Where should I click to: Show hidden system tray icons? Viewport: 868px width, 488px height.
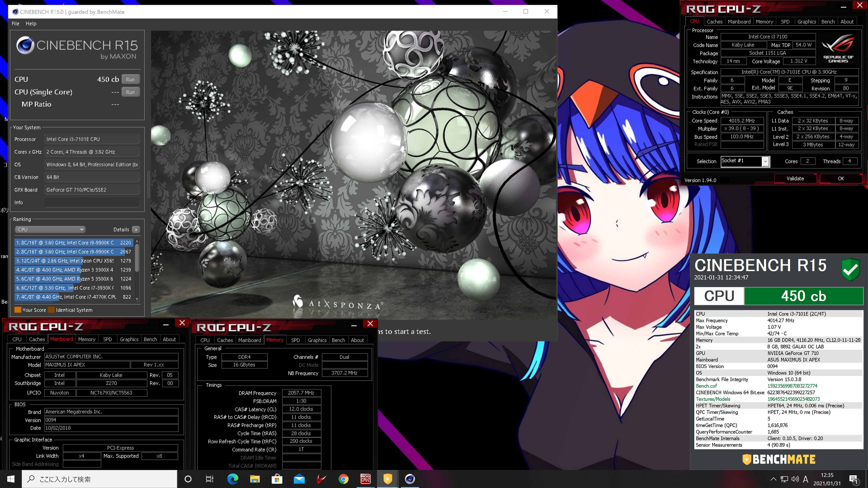pos(773,479)
